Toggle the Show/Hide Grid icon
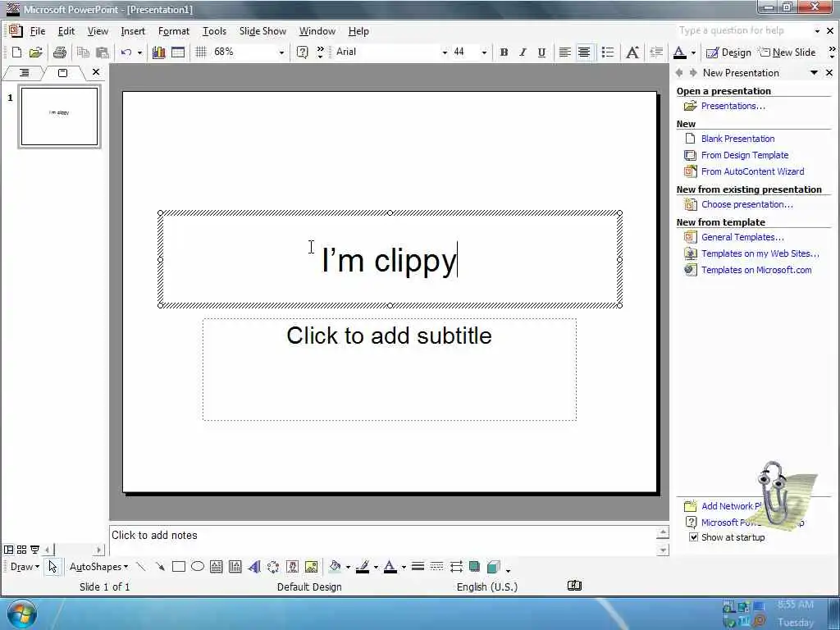840x630 pixels. tap(201, 52)
